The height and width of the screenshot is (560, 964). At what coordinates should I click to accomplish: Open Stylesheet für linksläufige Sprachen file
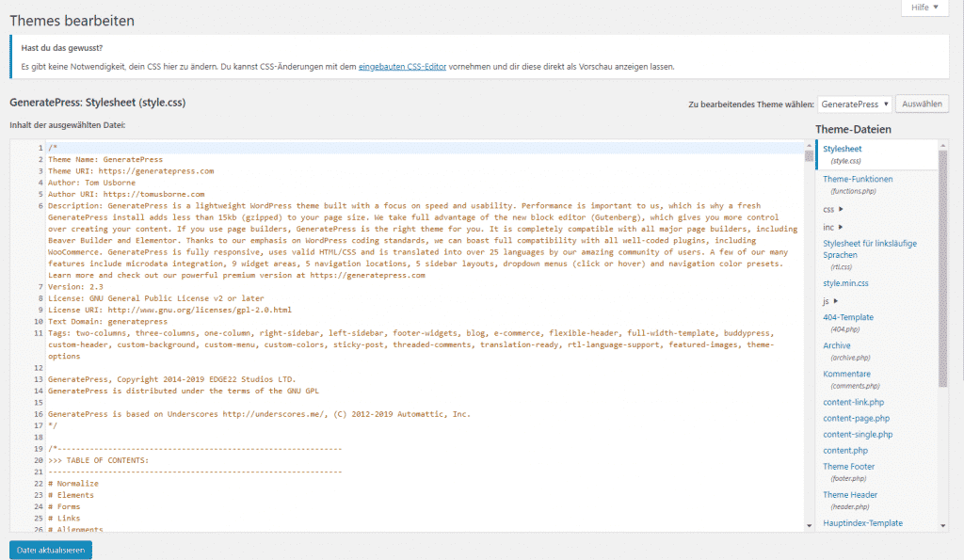[870, 249]
